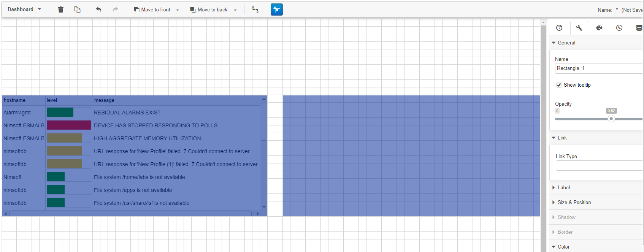644x252 pixels.
Task: Open the database data source tab
Action: click(x=639, y=28)
